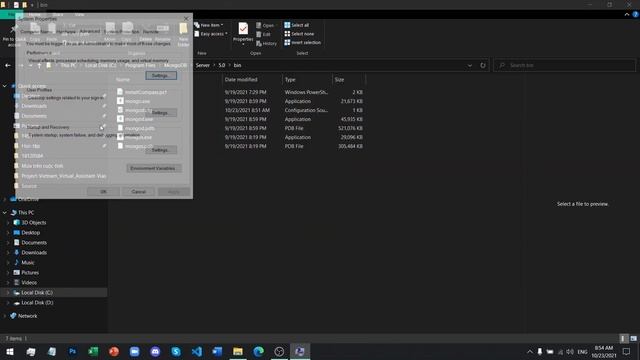The width and height of the screenshot is (640, 360).
Task: Click the bin breadcrumb in address bar
Action: 237,65
